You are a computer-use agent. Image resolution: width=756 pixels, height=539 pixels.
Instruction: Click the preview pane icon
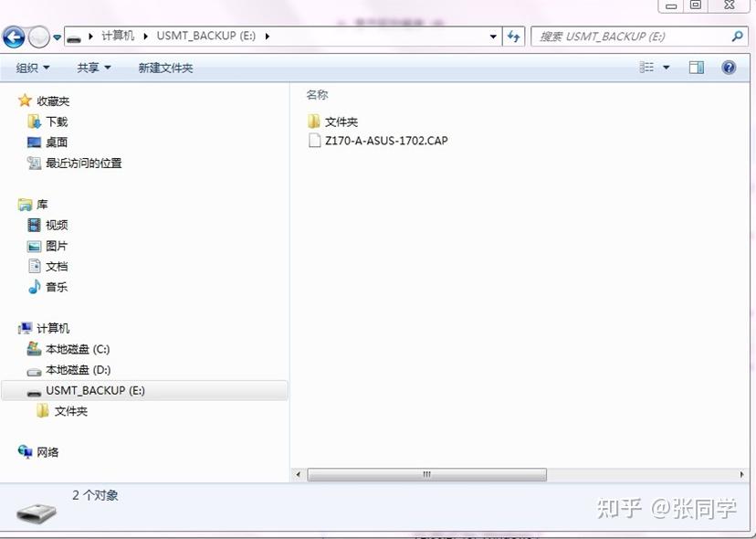(696, 67)
